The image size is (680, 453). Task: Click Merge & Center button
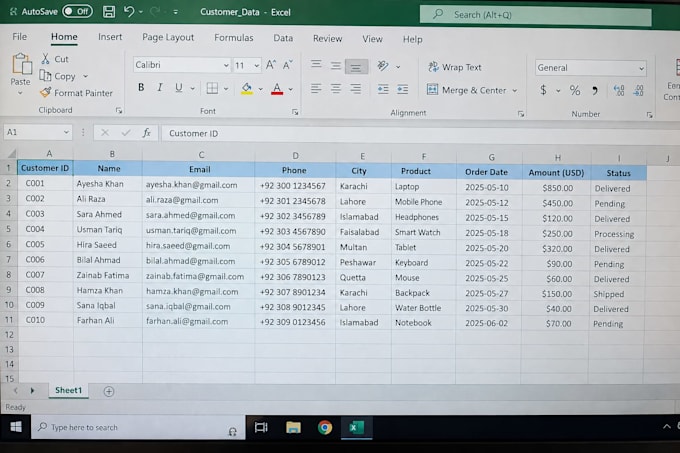tap(467, 90)
